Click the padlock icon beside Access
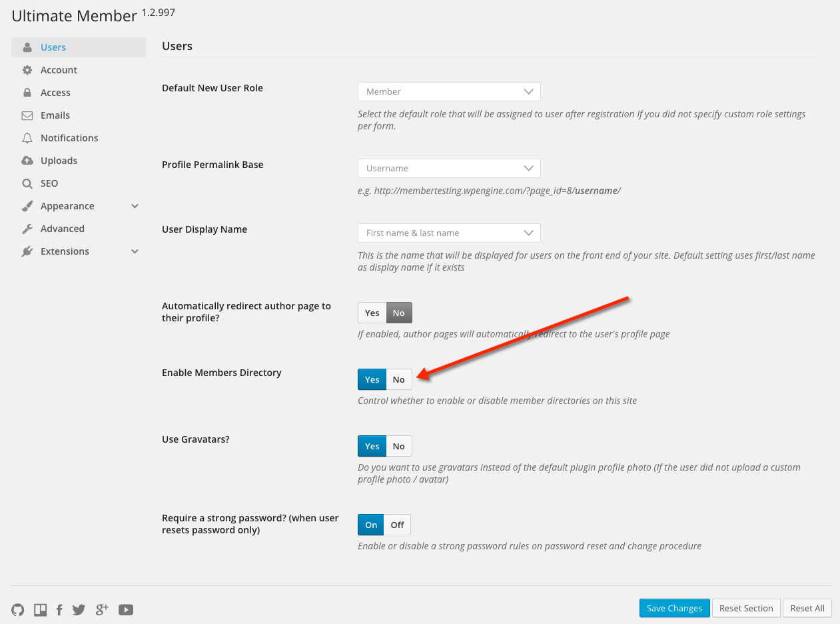The image size is (840, 624). click(27, 93)
